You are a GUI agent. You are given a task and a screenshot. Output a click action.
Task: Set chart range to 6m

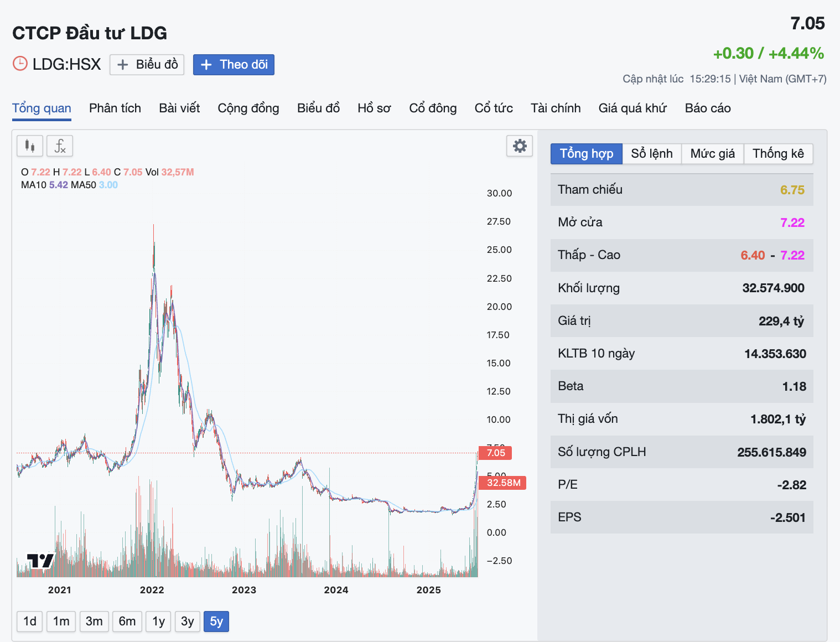pyautogui.click(x=127, y=621)
